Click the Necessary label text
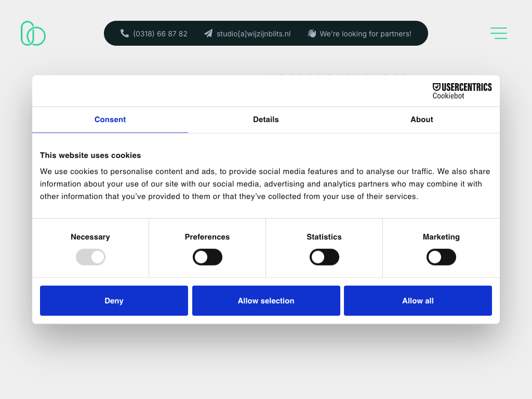The image size is (532, 399). point(90,237)
